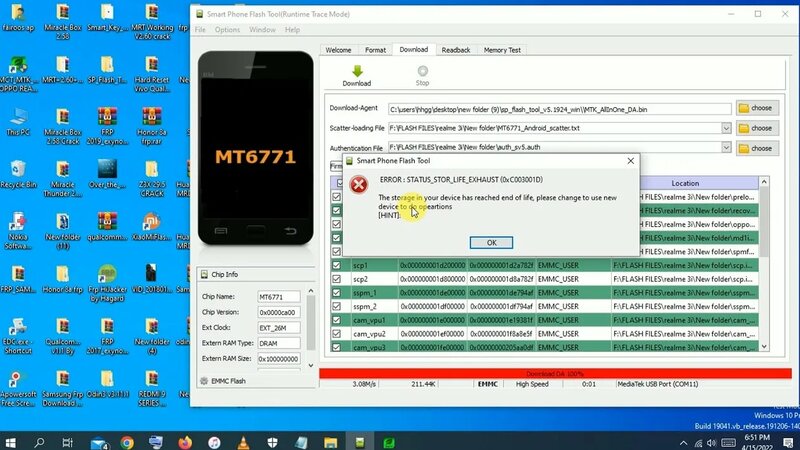Expand the Scatter-loading File dropdown arrow
The width and height of the screenshot is (800, 450).
pos(726,128)
